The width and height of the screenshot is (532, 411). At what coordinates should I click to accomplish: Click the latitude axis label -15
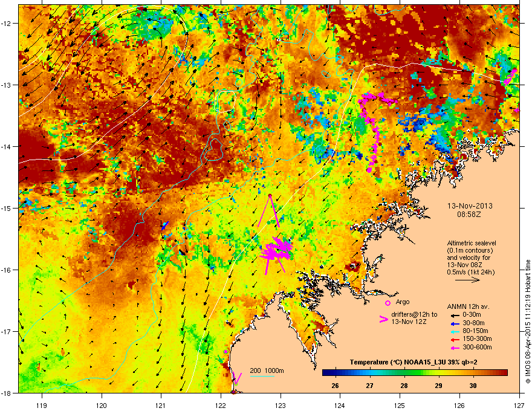tap(7, 208)
